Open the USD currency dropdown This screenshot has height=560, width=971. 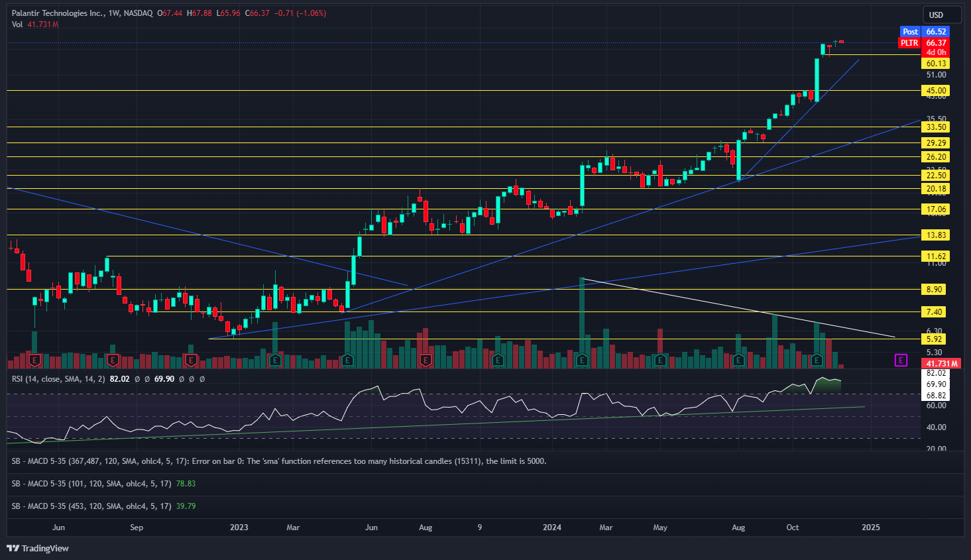click(x=942, y=15)
